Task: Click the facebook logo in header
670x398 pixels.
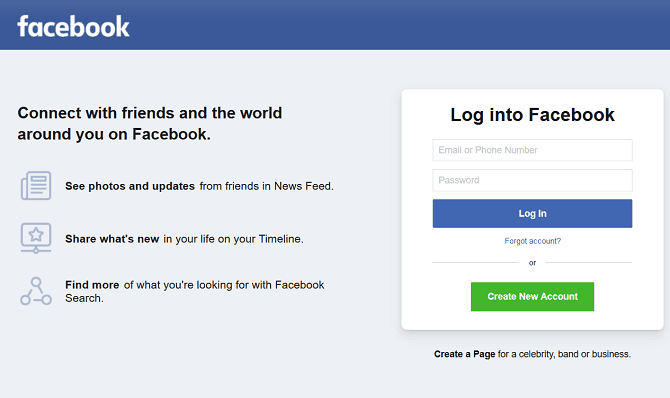Action: click(x=73, y=27)
